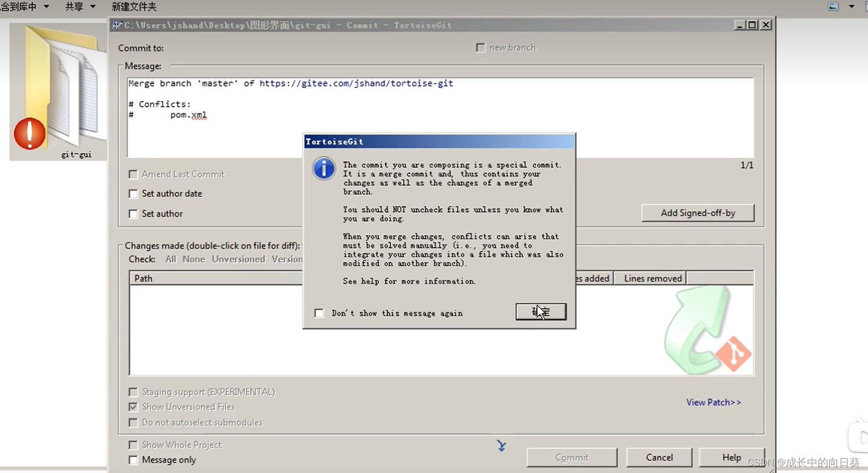The height and width of the screenshot is (473, 868).
Task: Uncheck 'Show Unversioned Files'
Action: pyautogui.click(x=133, y=407)
